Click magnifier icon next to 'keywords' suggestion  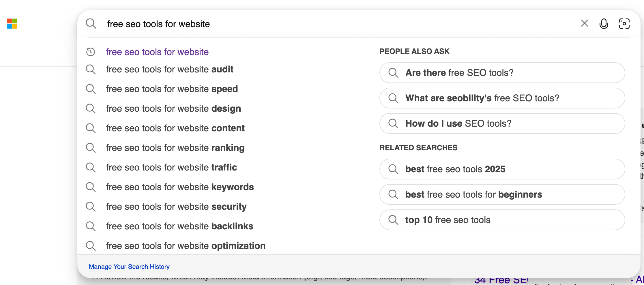point(91,187)
